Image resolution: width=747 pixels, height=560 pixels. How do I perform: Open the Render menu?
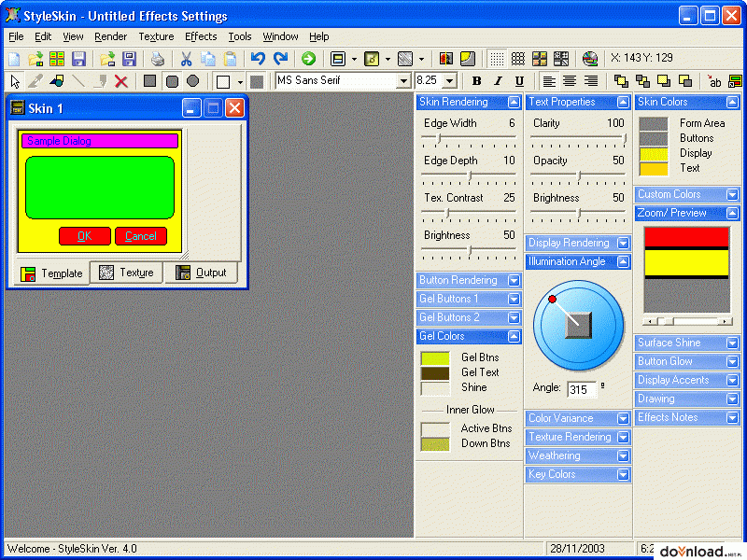(x=110, y=36)
